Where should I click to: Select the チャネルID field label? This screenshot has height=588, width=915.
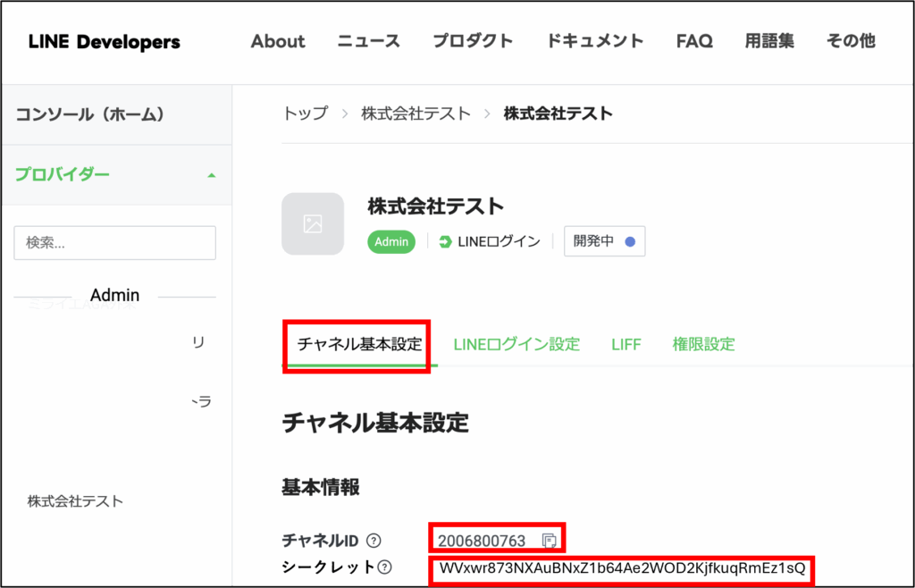point(320,541)
